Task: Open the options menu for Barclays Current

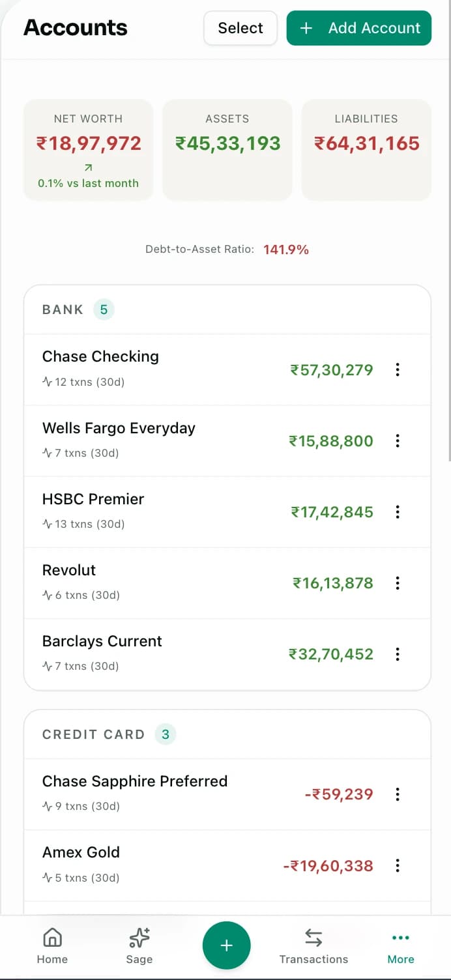Action: [x=398, y=654]
